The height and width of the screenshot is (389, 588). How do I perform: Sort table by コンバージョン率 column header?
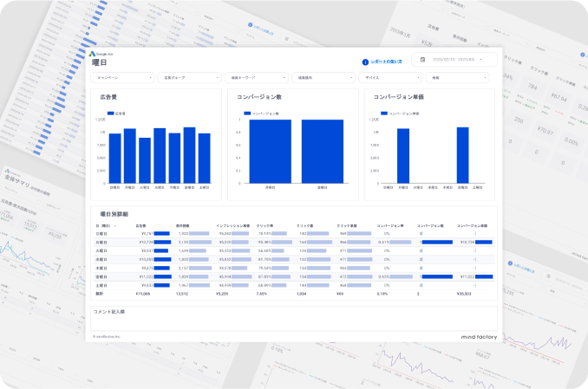390,226
